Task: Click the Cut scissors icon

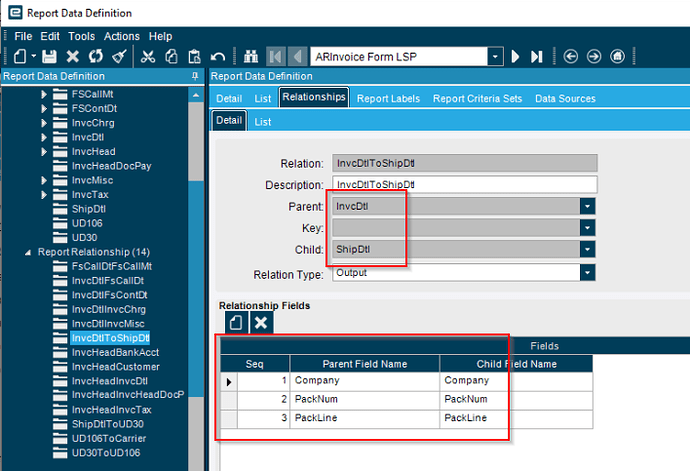Action: point(148,57)
